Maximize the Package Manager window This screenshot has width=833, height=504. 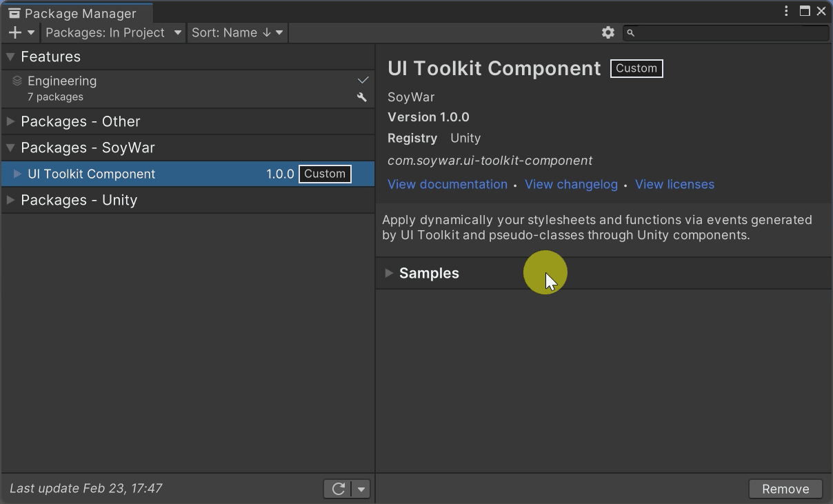click(x=805, y=11)
